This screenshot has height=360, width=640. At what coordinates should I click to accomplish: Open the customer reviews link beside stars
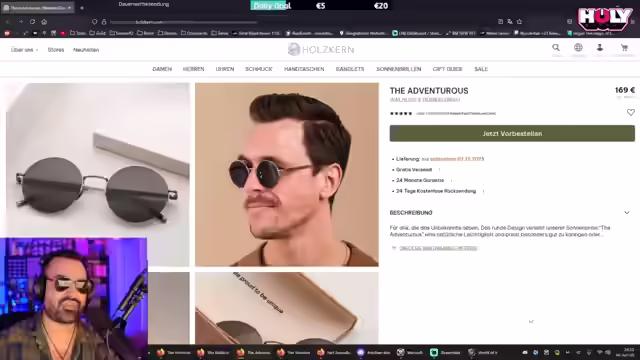coord(456,113)
